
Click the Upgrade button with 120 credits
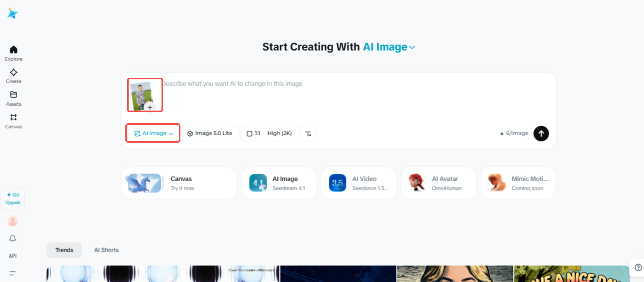click(x=13, y=199)
